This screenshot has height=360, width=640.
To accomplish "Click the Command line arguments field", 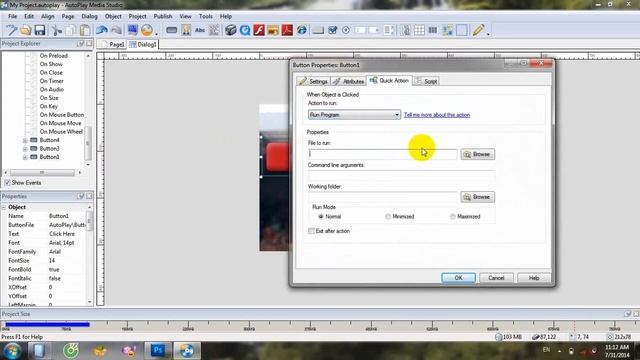I will [401, 176].
